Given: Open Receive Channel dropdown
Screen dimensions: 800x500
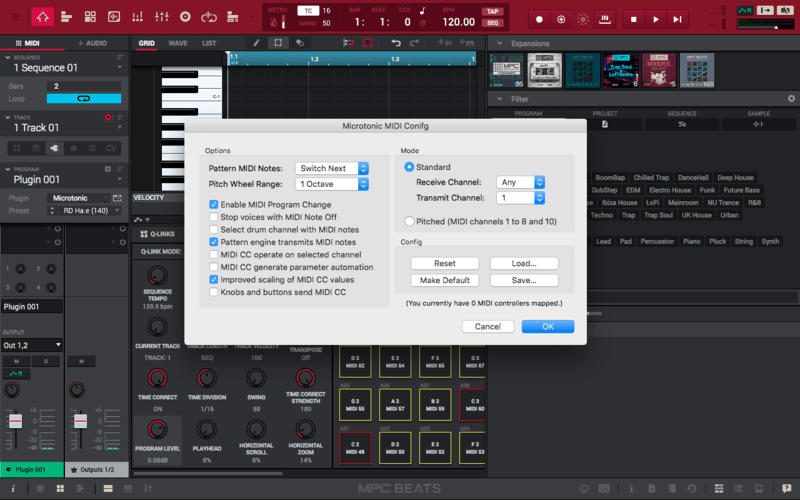Looking at the screenshot, I should click(520, 182).
